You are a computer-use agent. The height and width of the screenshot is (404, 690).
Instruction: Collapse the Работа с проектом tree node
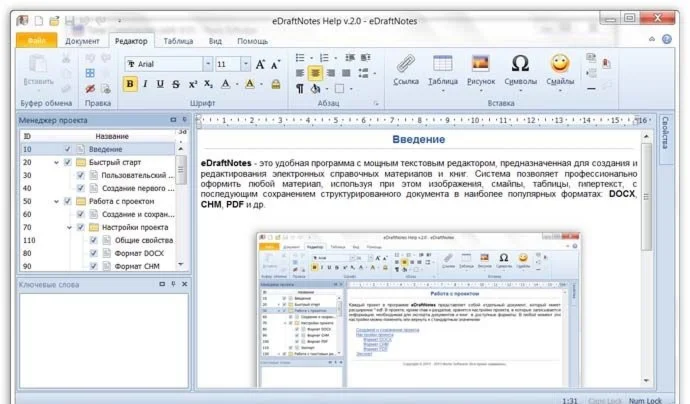[56, 202]
